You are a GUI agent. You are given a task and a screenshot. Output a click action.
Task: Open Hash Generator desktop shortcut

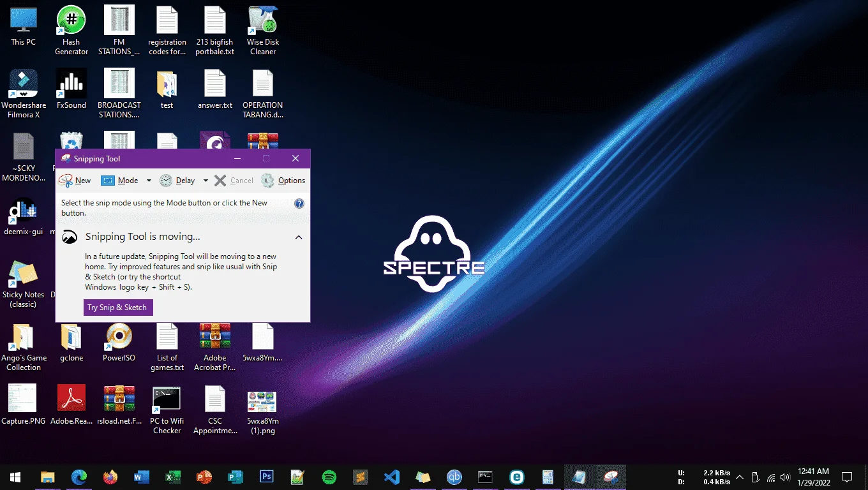point(71,31)
